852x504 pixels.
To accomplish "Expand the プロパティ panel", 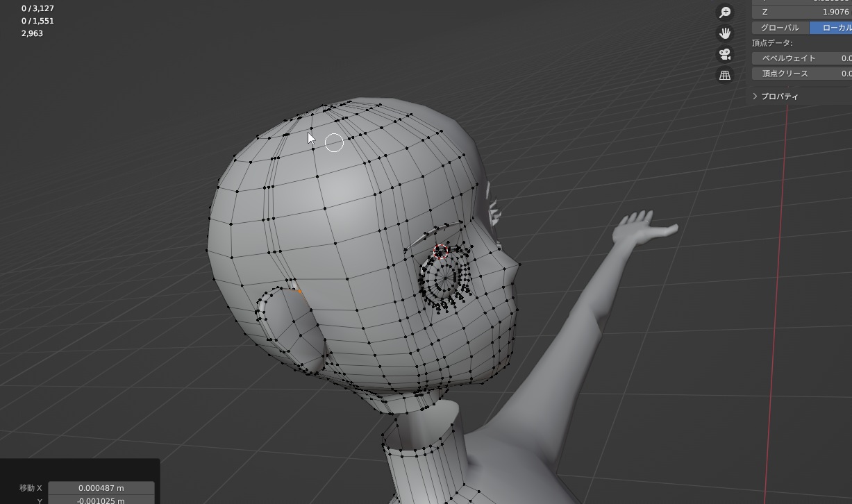I will tap(779, 96).
